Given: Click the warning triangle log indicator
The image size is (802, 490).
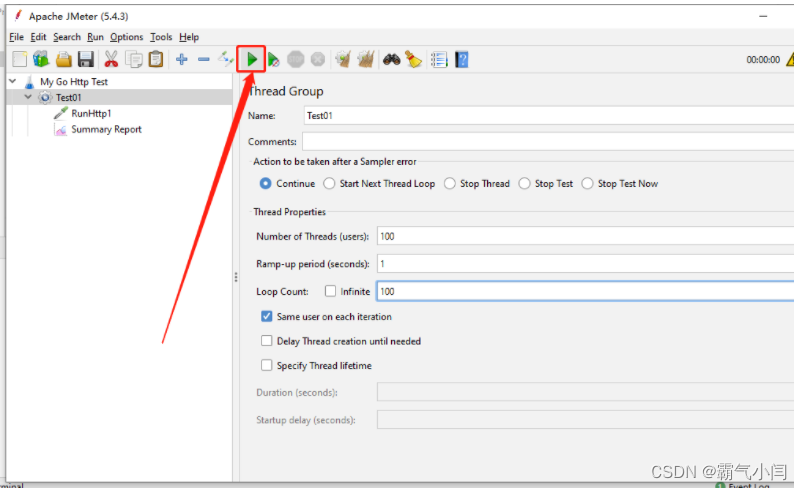Looking at the screenshot, I should point(790,59).
